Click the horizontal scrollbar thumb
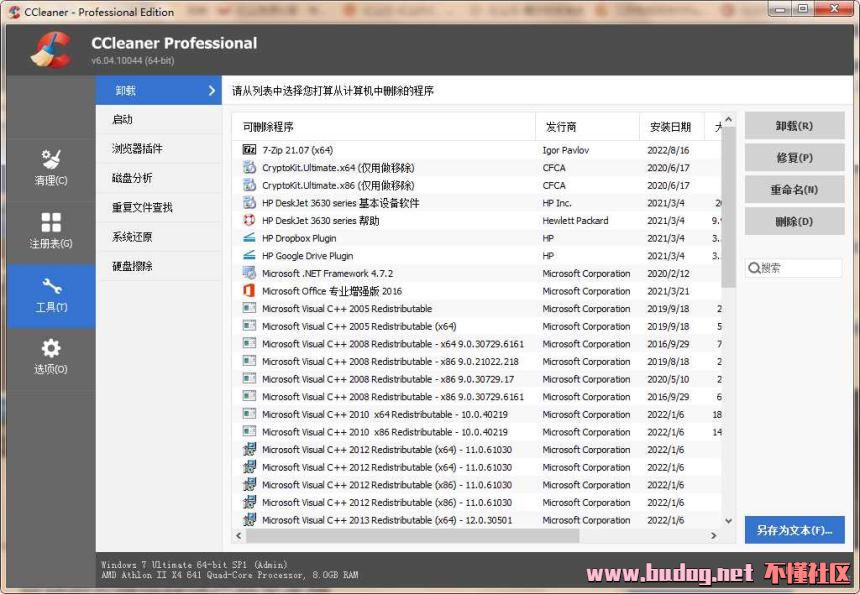The height and width of the screenshot is (594, 860). [x=412, y=535]
